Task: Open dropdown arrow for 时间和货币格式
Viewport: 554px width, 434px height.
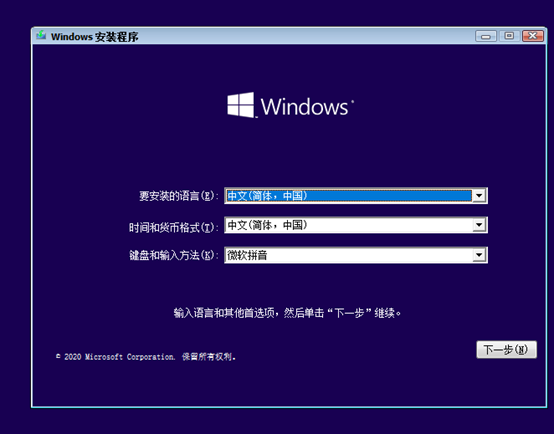Action: point(479,225)
